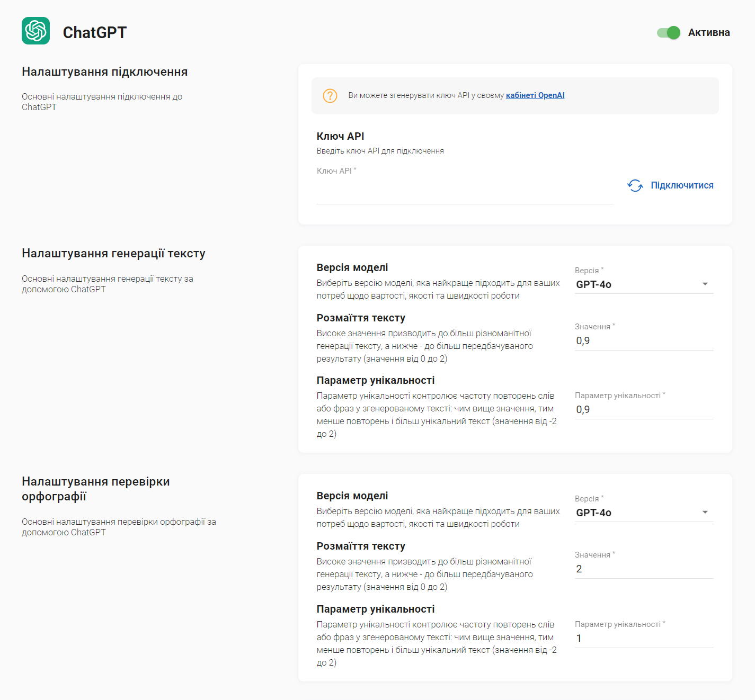Click the ChatGPT logo icon
Image resolution: width=755 pixels, height=700 pixels.
coord(35,31)
